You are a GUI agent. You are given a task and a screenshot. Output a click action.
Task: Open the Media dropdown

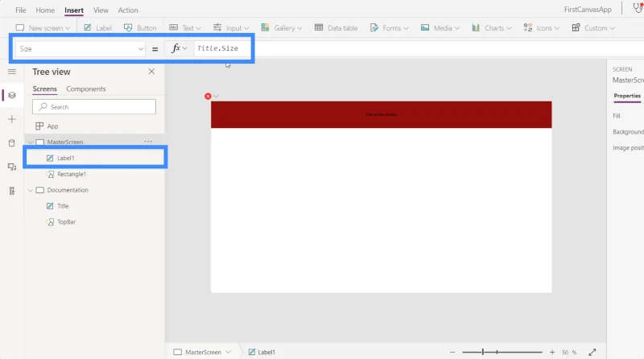(x=440, y=28)
